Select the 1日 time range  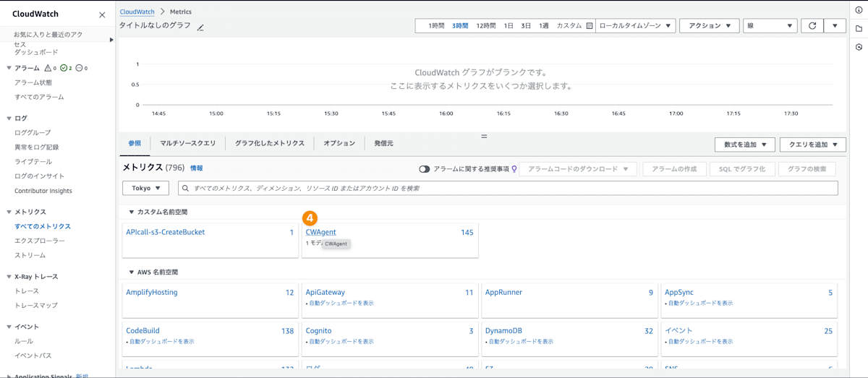(x=509, y=25)
